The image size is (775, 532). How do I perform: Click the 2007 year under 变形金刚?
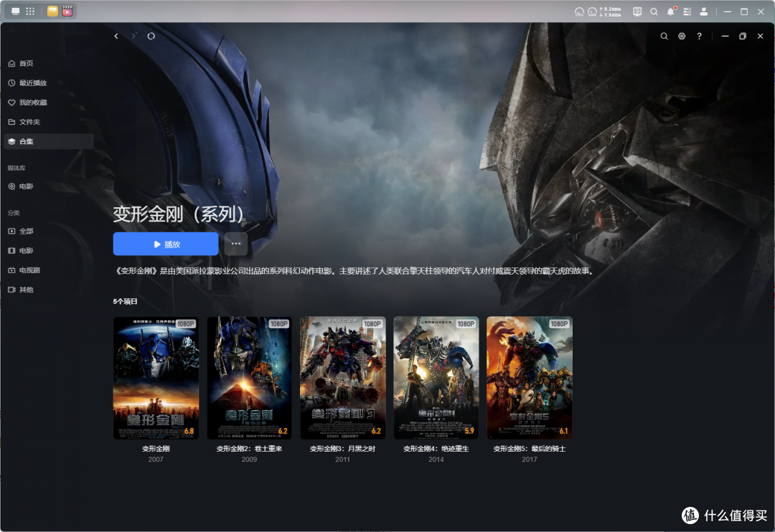(156, 460)
